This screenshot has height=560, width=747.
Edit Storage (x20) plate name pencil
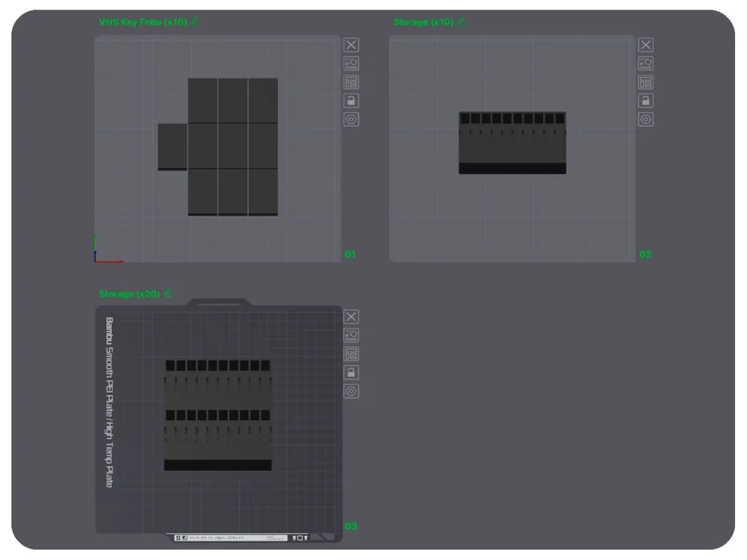pos(167,293)
